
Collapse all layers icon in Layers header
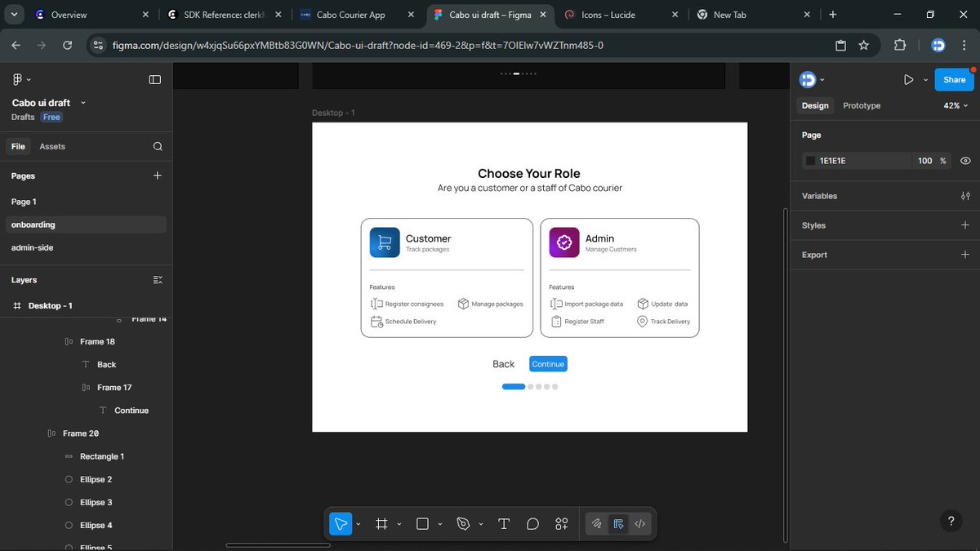point(158,280)
